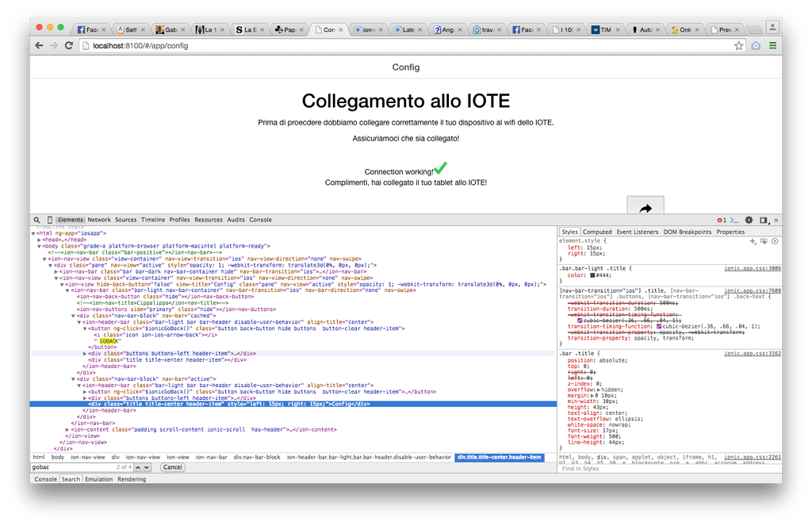Go to previous search result arrow
Viewport: 812px width, 526px height.
pyautogui.click(x=138, y=467)
